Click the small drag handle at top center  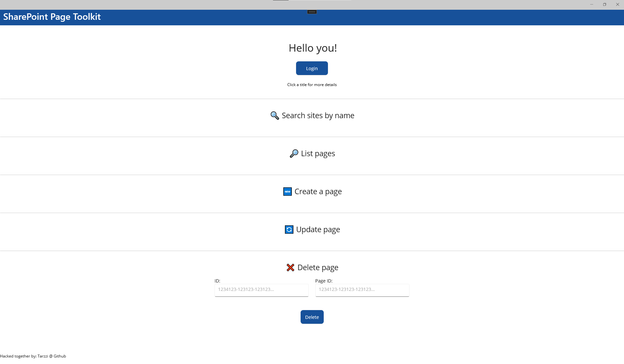[312, 12]
